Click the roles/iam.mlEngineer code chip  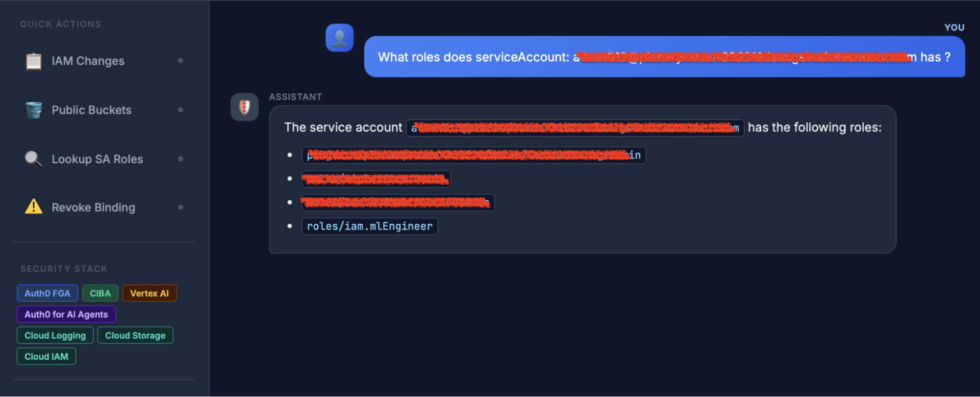(x=369, y=226)
